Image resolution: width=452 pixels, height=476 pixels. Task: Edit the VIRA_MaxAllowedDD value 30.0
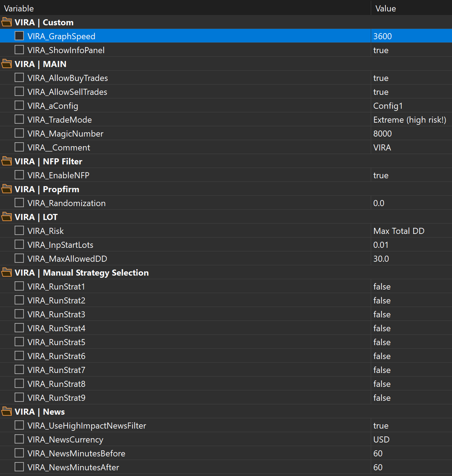(x=381, y=259)
